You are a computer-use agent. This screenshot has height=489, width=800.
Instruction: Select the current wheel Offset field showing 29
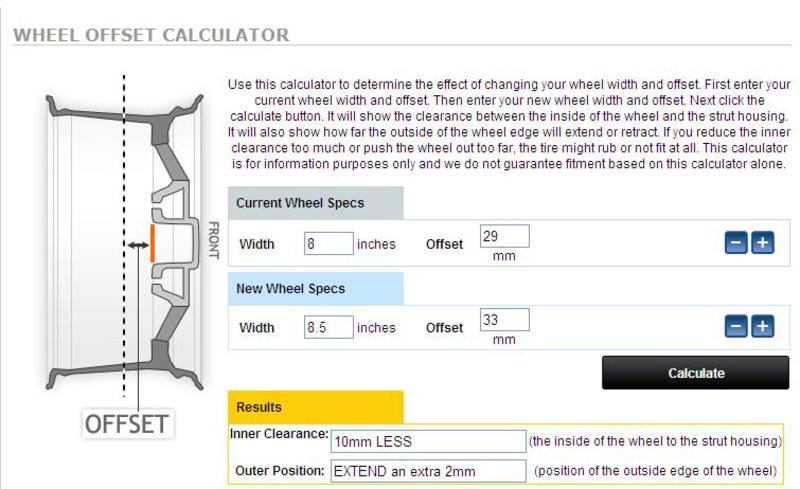[504, 236]
